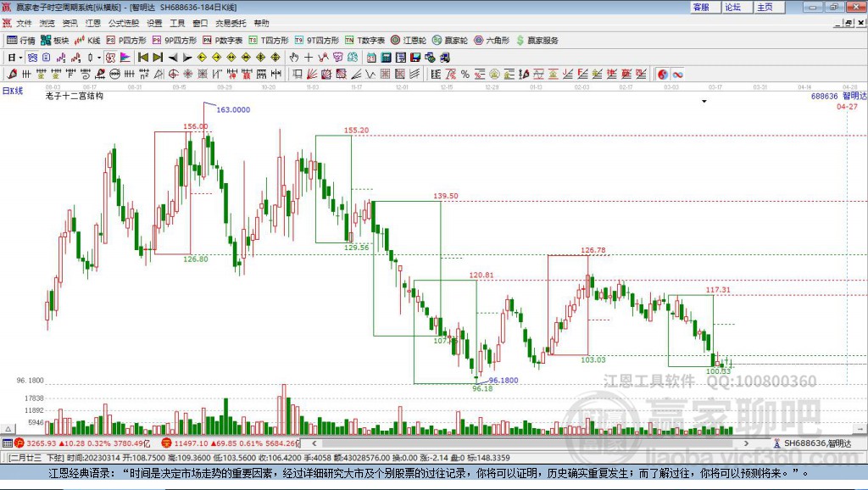
Task: Open the 9T四方形 tool
Action: (x=317, y=41)
